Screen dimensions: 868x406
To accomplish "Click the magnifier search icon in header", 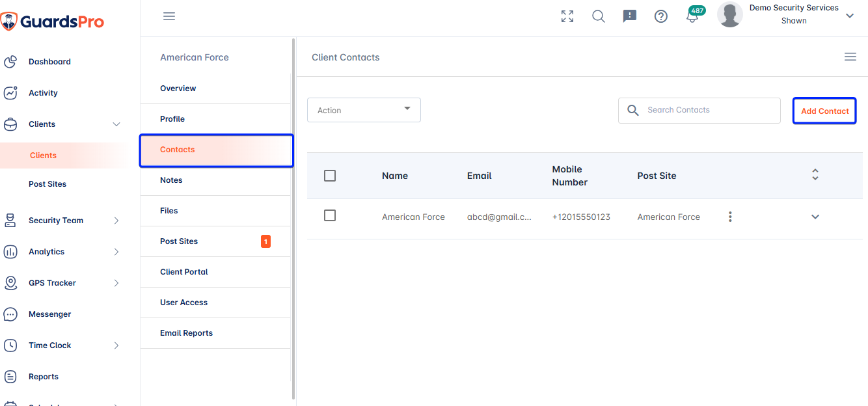I will pos(599,16).
